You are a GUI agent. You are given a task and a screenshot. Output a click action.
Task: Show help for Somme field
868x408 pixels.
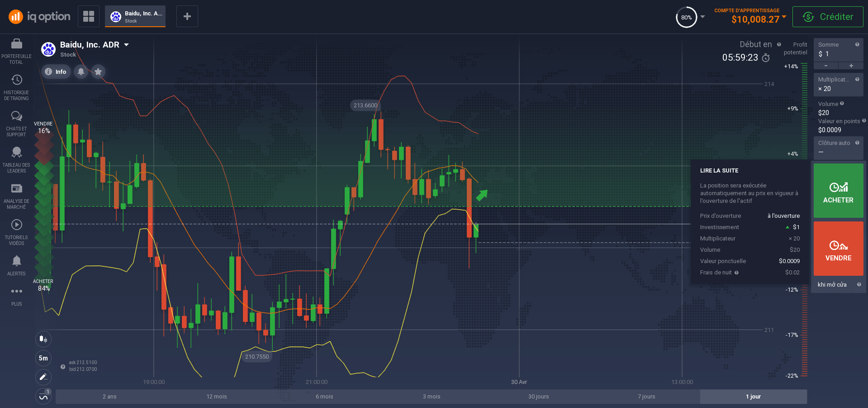pyautogui.click(x=857, y=44)
